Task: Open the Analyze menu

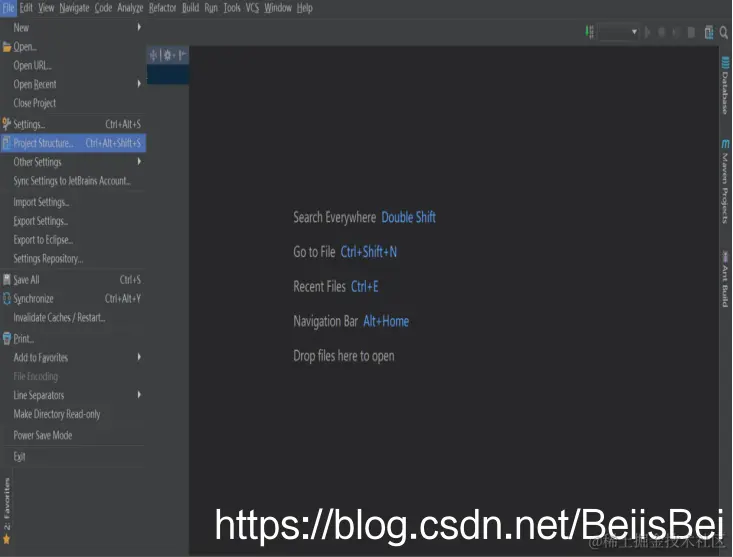Action: pos(130,8)
